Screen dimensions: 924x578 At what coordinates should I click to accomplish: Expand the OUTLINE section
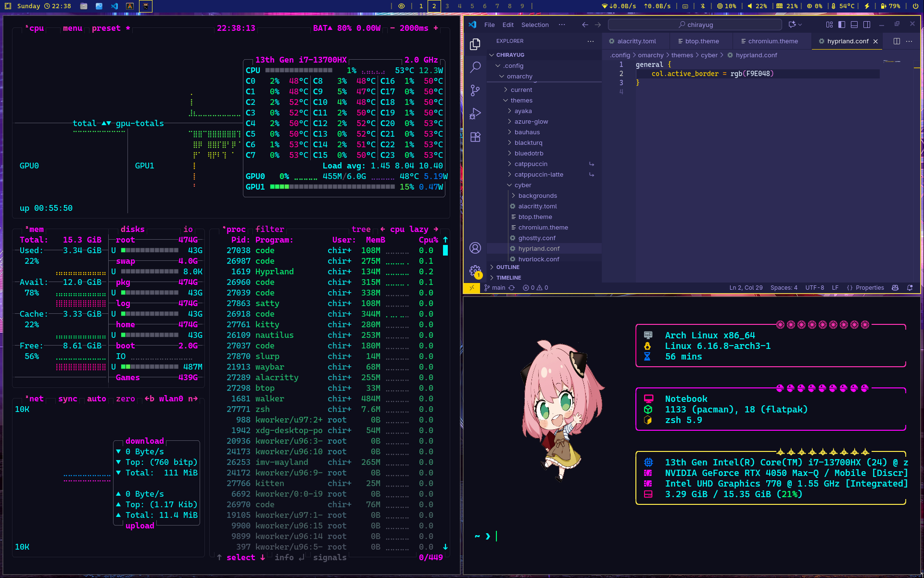pos(544,267)
